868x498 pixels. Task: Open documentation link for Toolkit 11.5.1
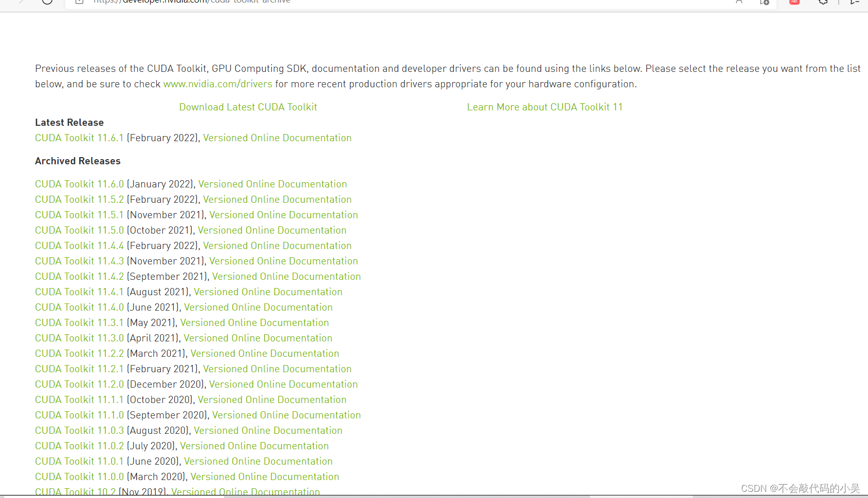(284, 215)
